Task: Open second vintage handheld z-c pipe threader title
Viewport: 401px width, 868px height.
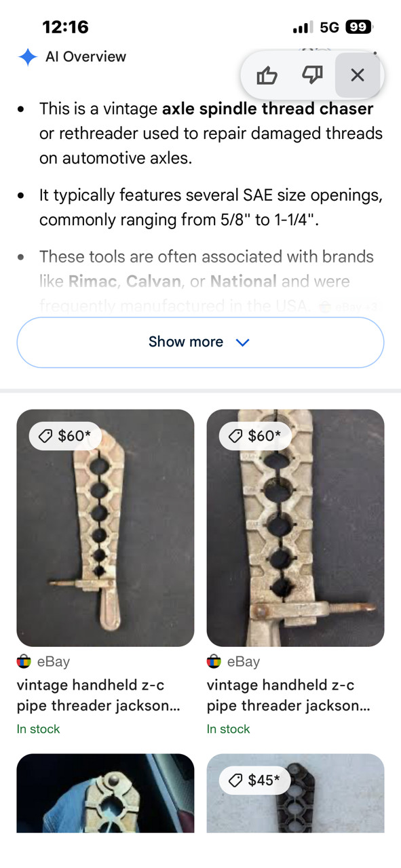Action: coord(288,695)
